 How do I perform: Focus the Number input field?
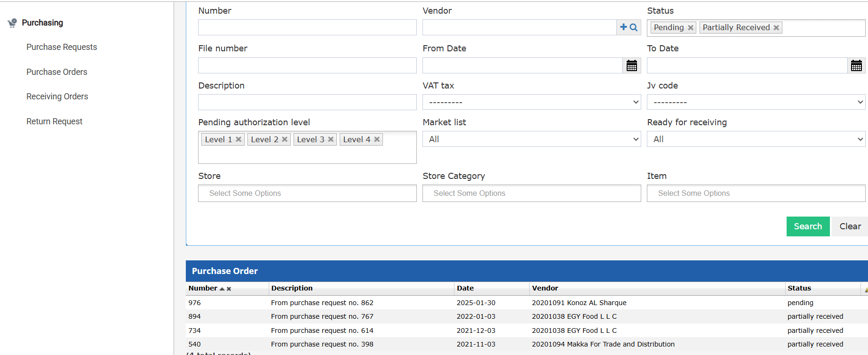tap(307, 27)
